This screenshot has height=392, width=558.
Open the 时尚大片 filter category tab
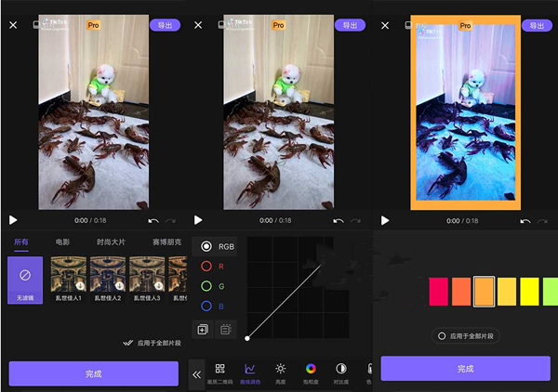(x=111, y=242)
